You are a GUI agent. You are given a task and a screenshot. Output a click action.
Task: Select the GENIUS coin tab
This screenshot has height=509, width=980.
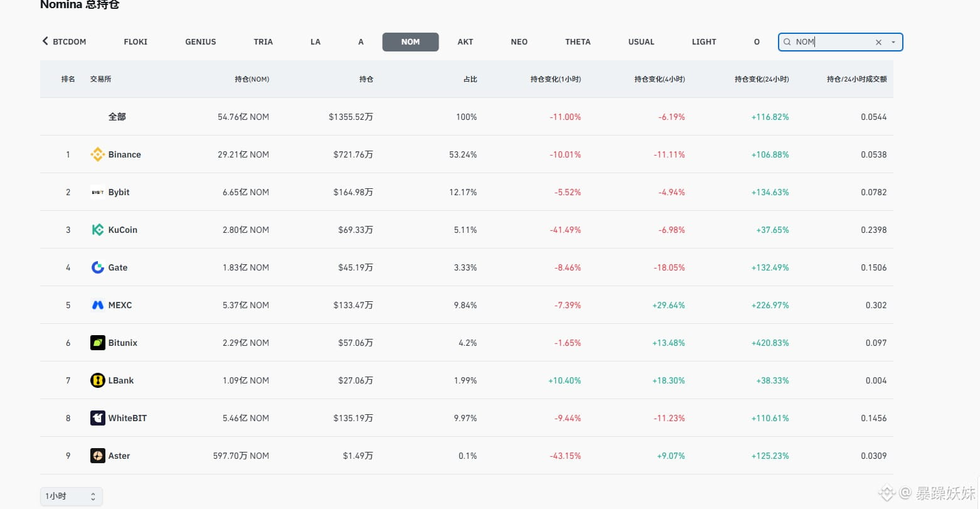pos(201,42)
